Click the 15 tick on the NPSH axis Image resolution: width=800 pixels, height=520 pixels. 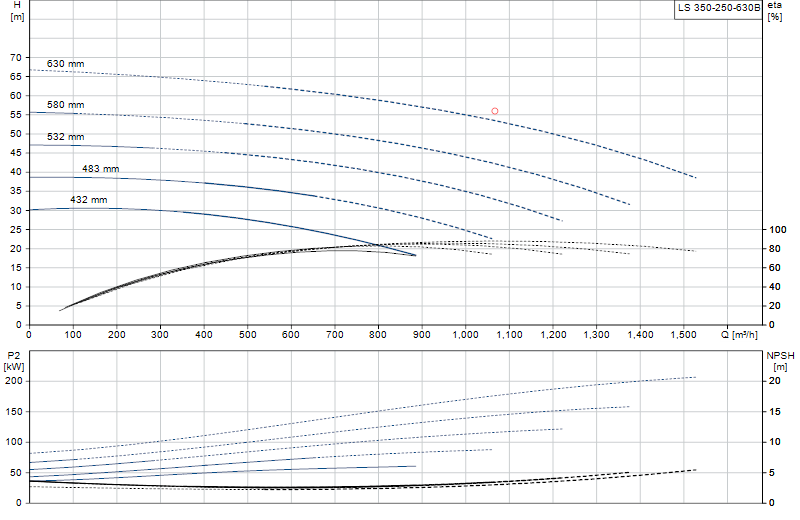tap(774, 412)
